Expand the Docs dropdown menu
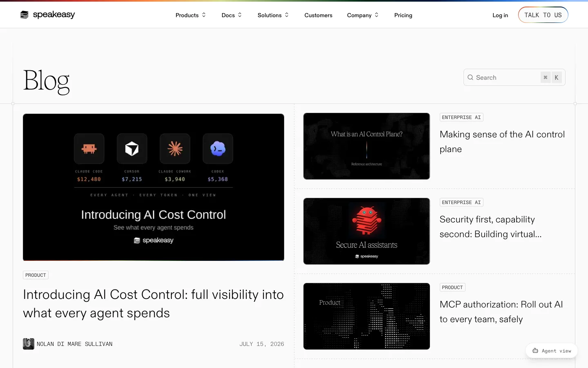Screen dimensions: 588x368 (232, 15)
